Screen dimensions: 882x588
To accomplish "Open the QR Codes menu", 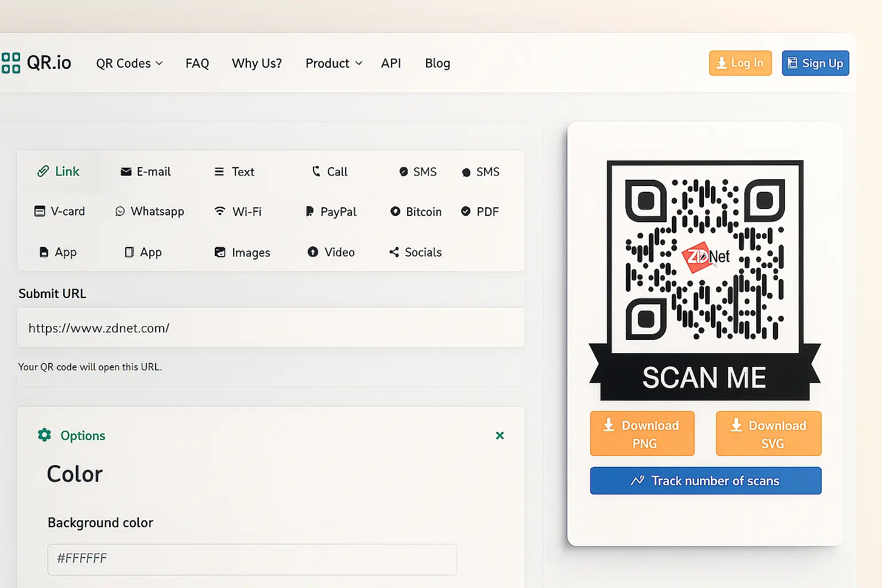I will coord(129,63).
